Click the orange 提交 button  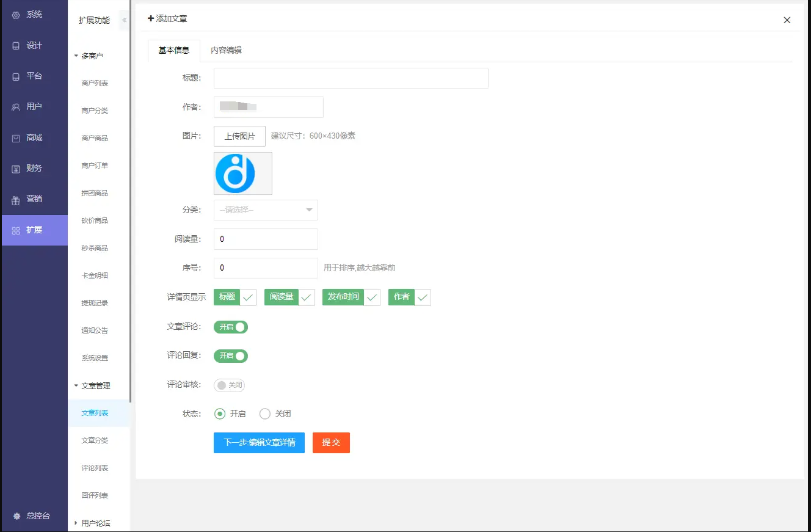pos(331,443)
